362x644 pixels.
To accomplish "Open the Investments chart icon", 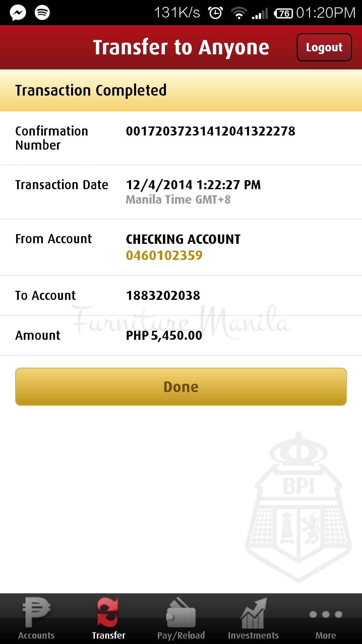I will pyautogui.click(x=253, y=613).
